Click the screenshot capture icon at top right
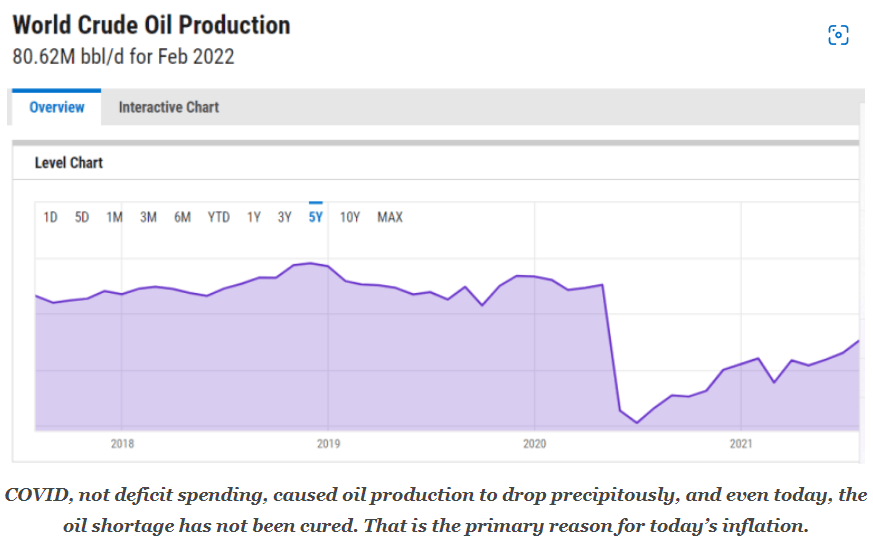Image resolution: width=873 pixels, height=545 pixels. pos(838,35)
